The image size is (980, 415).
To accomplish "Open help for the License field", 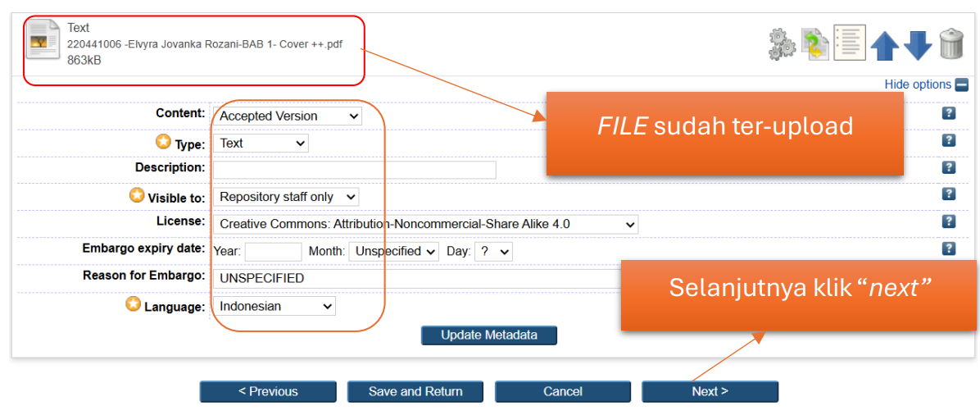I will click(949, 221).
